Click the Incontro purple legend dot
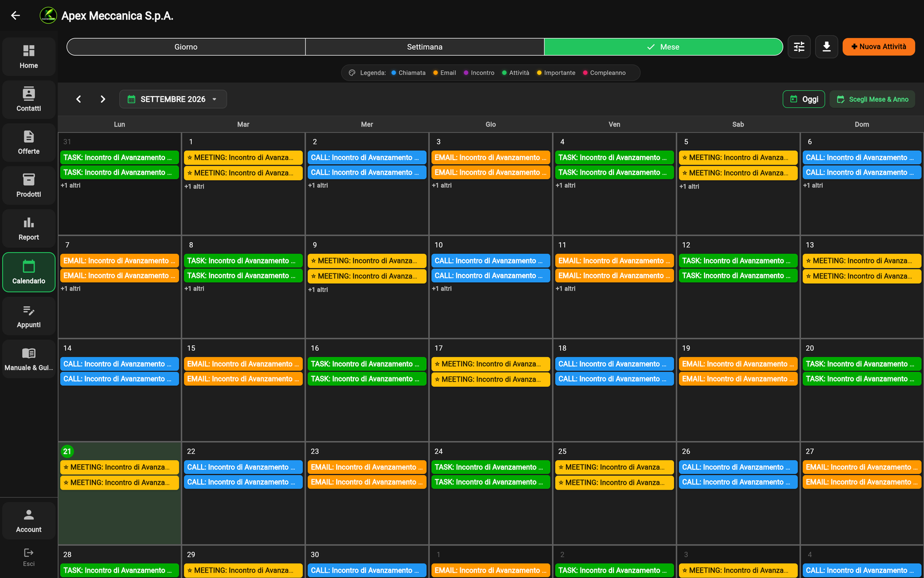 (x=466, y=73)
